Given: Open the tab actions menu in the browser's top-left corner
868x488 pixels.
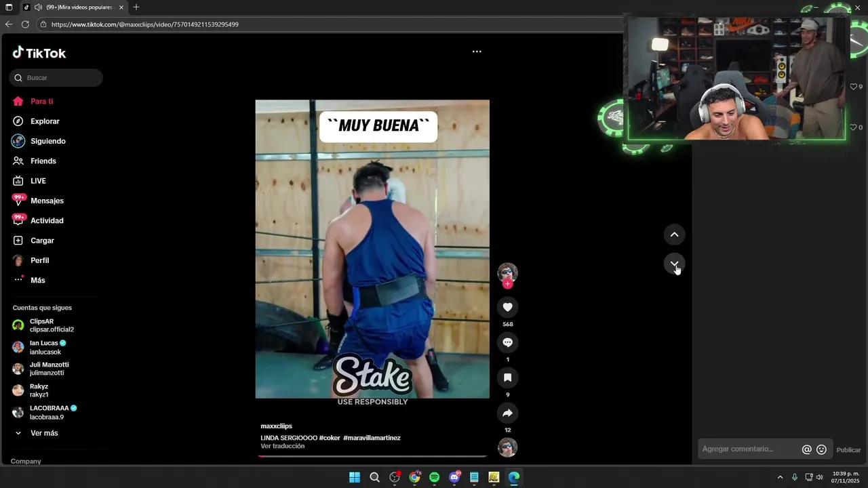Looking at the screenshot, I should [x=9, y=7].
